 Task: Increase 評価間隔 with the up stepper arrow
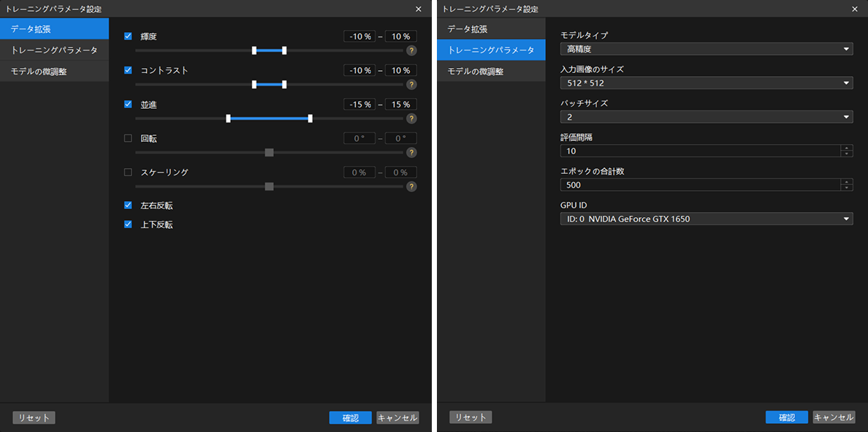tap(846, 148)
